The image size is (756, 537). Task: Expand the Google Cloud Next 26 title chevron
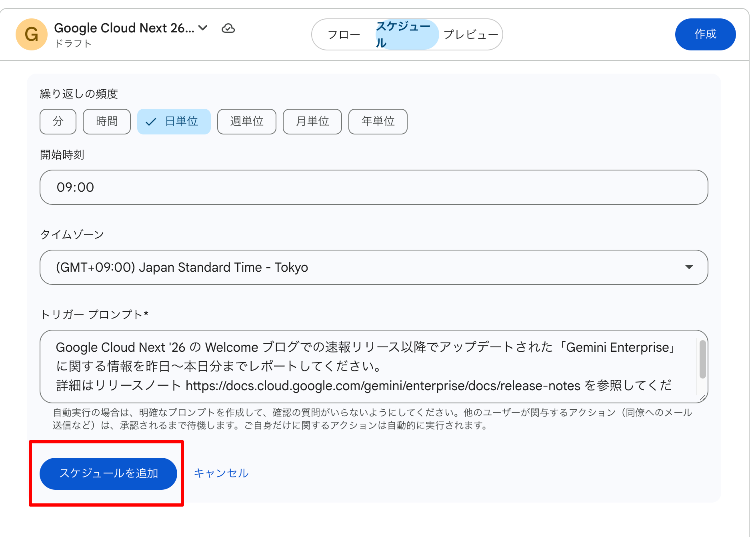pos(203,28)
